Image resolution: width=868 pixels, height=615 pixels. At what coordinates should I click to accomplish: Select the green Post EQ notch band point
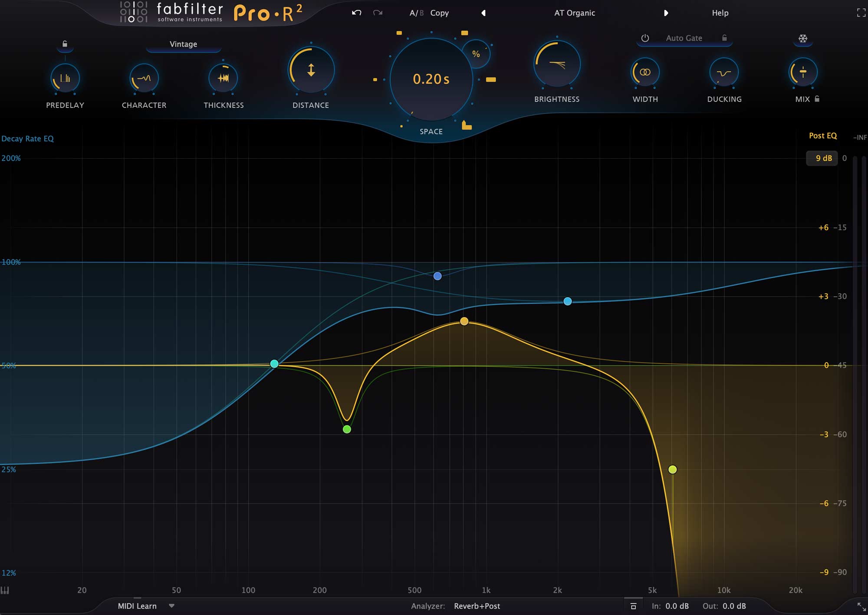pos(347,430)
